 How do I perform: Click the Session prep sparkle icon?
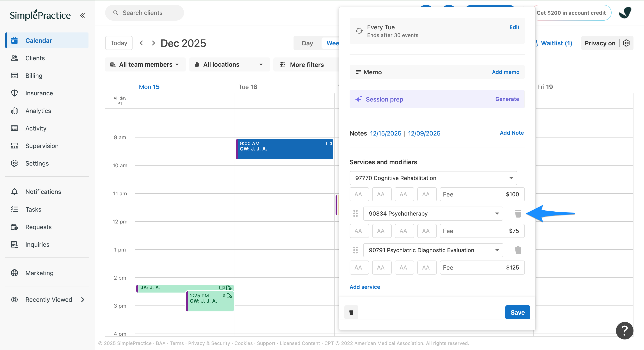click(x=359, y=99)
